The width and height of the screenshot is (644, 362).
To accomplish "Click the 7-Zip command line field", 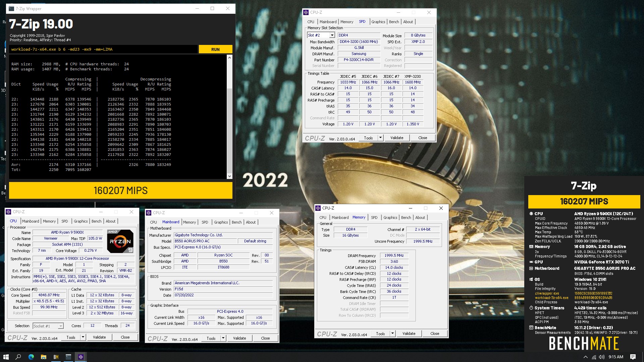I will 103,49.
